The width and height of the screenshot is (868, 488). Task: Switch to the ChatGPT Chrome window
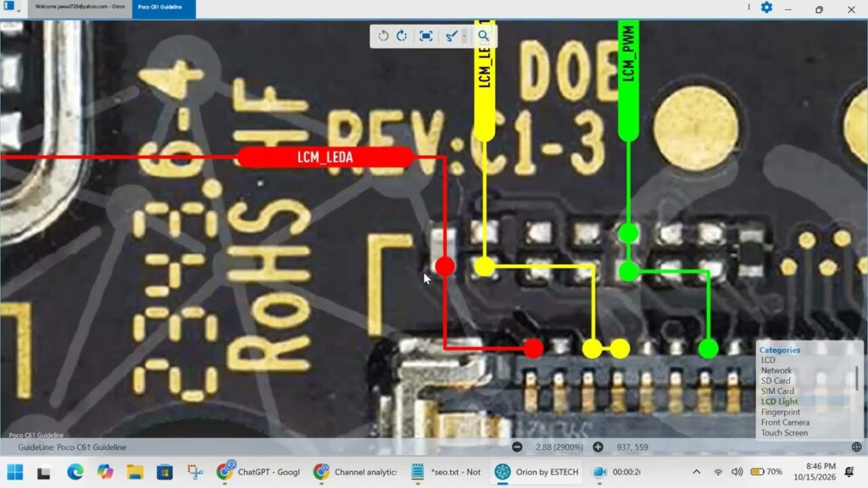(258, 472)
